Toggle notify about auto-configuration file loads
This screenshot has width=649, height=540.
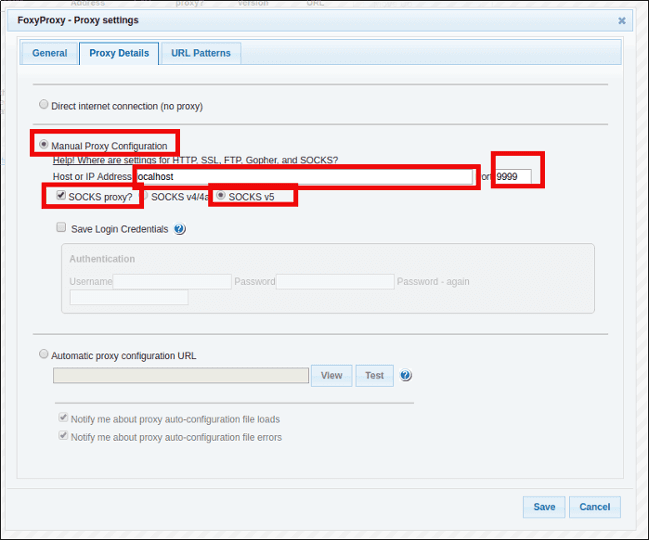(x=63, y=418)
